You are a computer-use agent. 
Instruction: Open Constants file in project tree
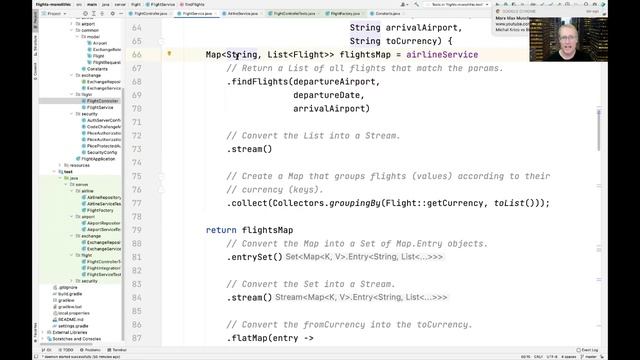coord(95,69)
